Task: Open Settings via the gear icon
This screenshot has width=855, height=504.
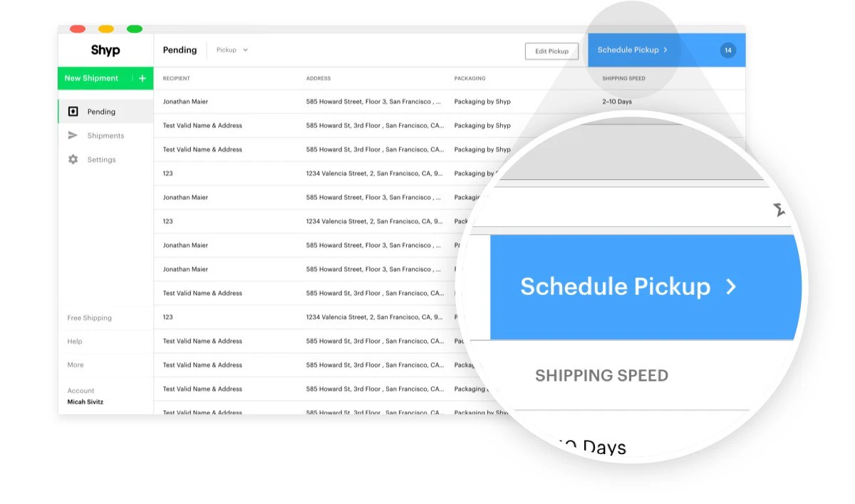Action: tap(73, 159)
